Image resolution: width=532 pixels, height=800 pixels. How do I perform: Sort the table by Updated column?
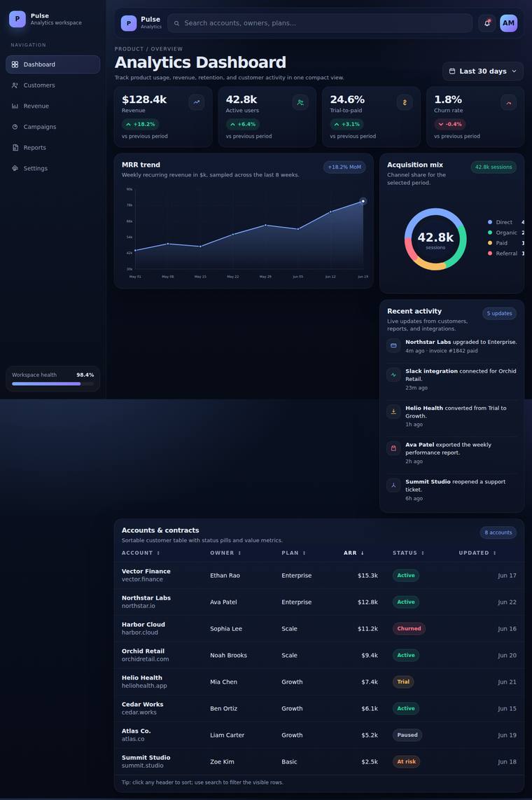477,553
